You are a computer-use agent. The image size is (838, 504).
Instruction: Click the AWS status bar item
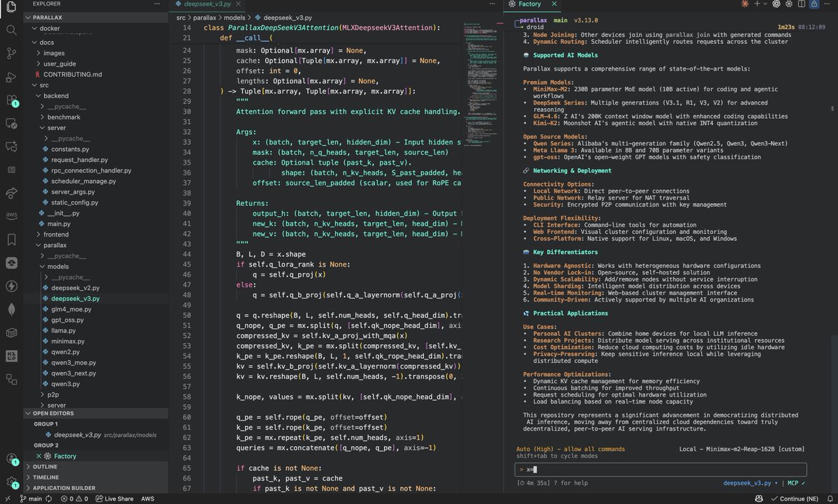[146, 498]
